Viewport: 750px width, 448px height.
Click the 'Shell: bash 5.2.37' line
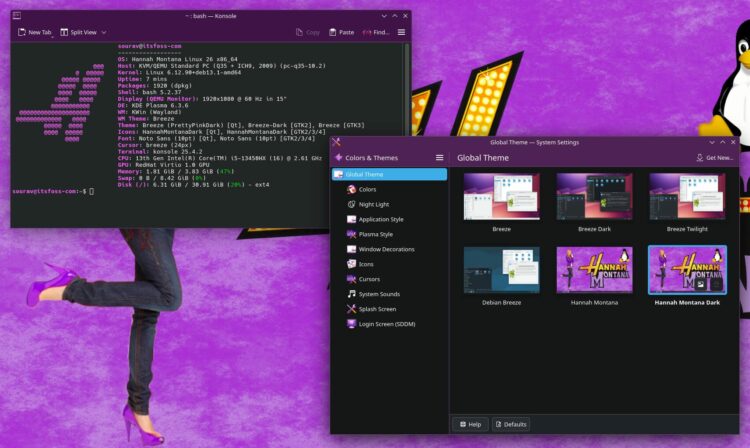(x=149, y=92)
